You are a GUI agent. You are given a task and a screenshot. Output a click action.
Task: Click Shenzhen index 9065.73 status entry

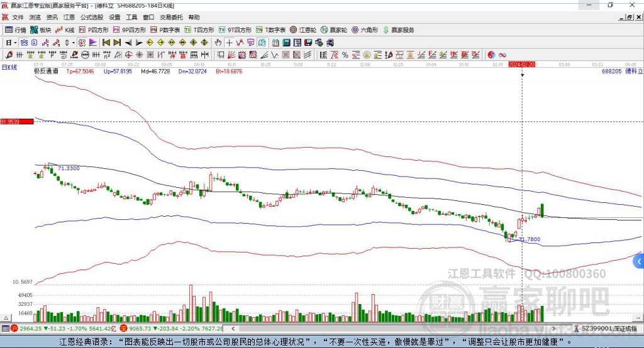(x=171, y=329)
